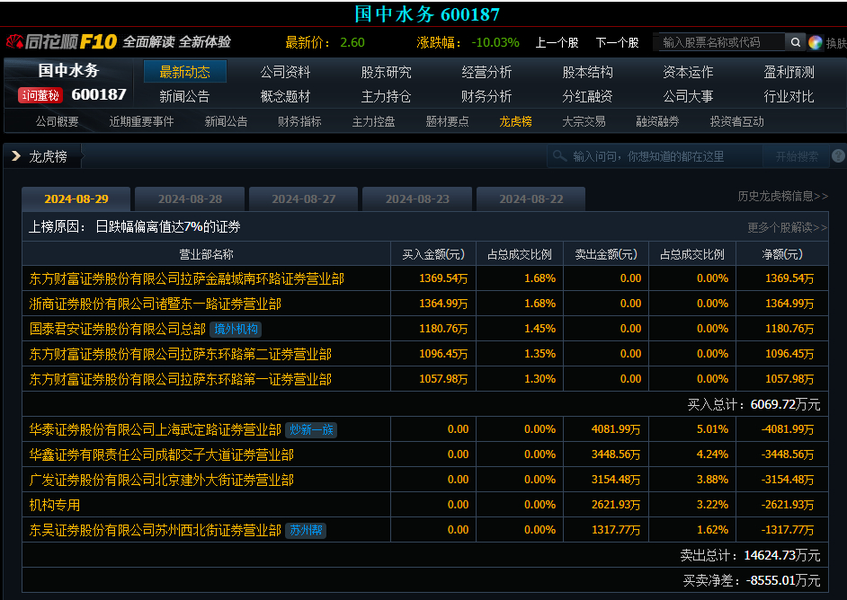Jump to 公司概要 sub-section

[x=57, y=122]
